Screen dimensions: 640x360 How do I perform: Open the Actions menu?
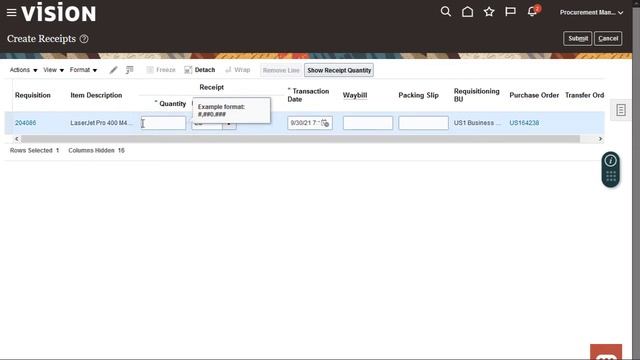(24, 70)
